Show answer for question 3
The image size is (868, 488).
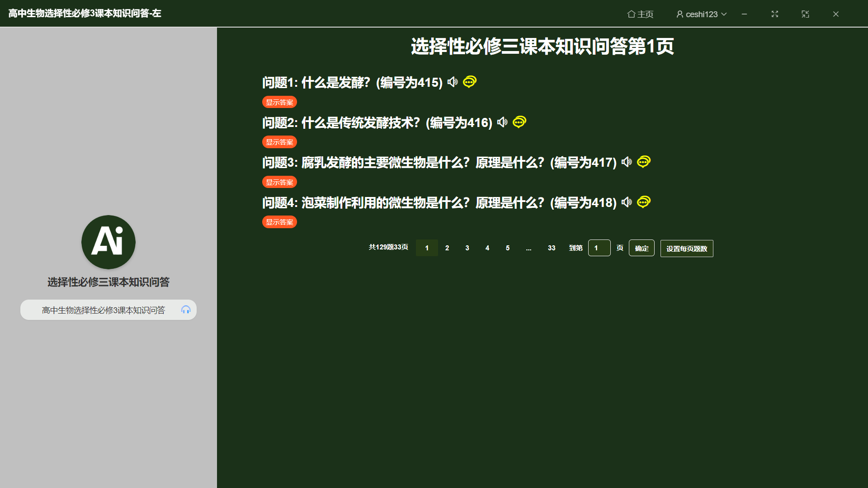click(x=279, y=182)
